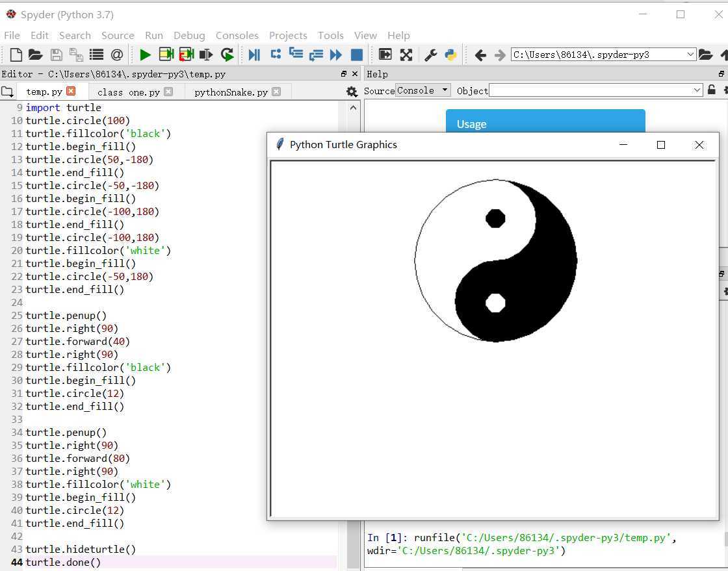Open the working directory path dropdown
This screenshot has height=571, width=728.
(690, 55)
